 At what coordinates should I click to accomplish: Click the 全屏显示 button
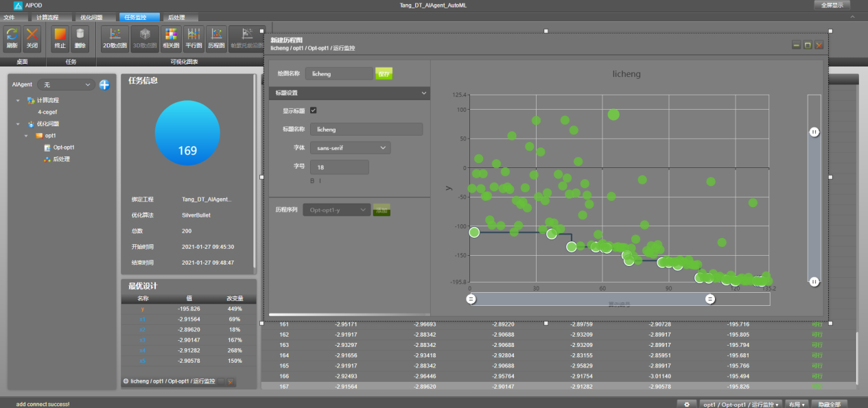pos(832,5)
